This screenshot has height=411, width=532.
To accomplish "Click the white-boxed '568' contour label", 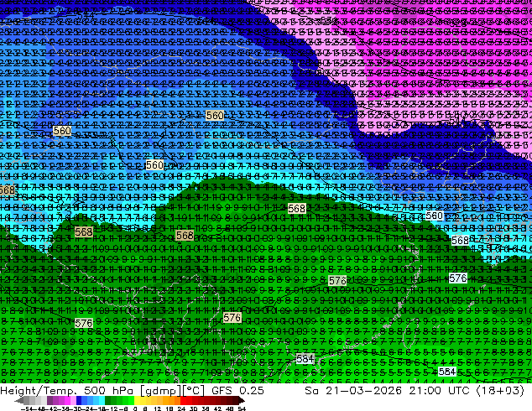I will [460, 241].
